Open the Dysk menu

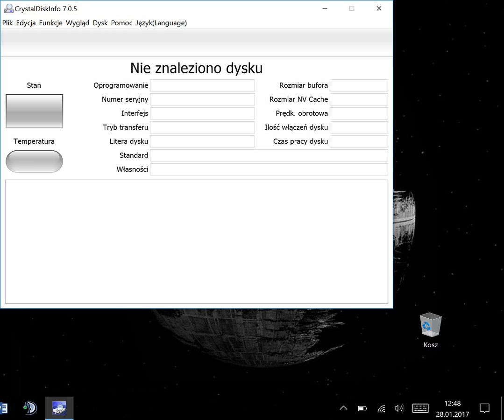(x=100, y=23)
